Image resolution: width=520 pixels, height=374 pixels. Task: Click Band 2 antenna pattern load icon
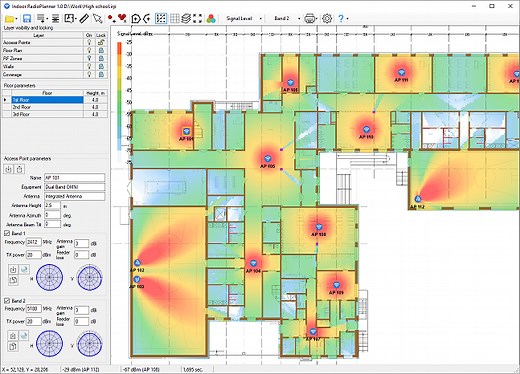click(13, 336)
